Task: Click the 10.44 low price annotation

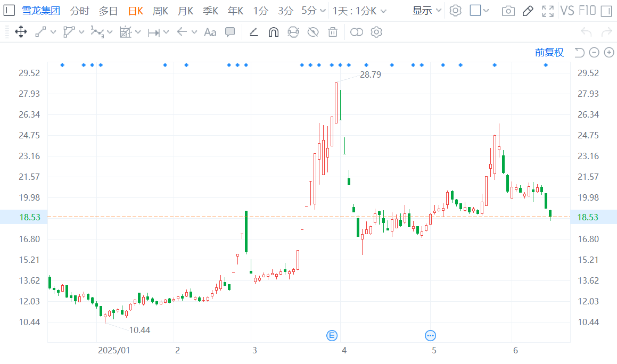Action: [x=139, y=330]
